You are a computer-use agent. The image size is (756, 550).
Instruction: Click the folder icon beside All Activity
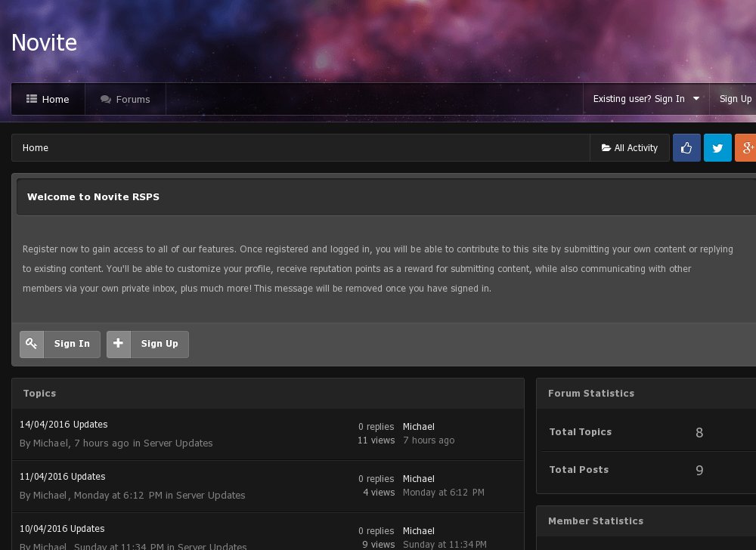coord(606,148)
